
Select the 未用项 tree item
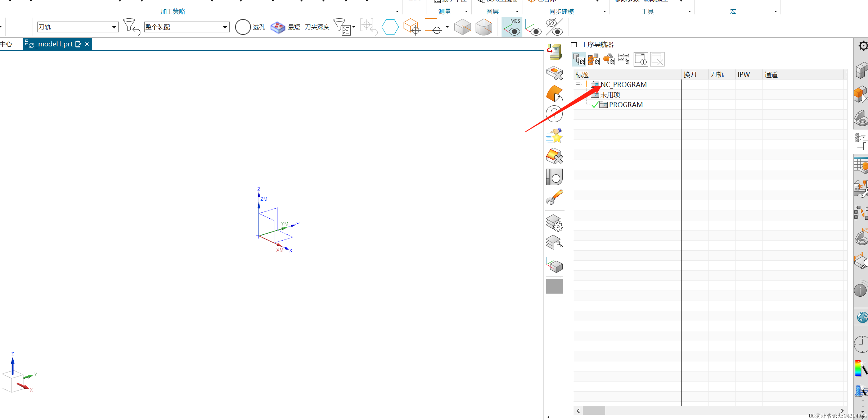[x=610, y=95]
